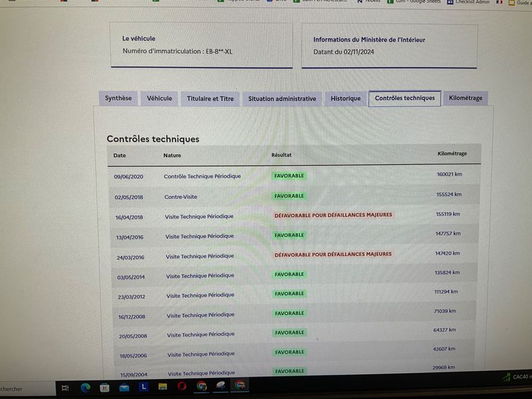
Task: Click the date 02/05/2018
Action: [129, 197]
